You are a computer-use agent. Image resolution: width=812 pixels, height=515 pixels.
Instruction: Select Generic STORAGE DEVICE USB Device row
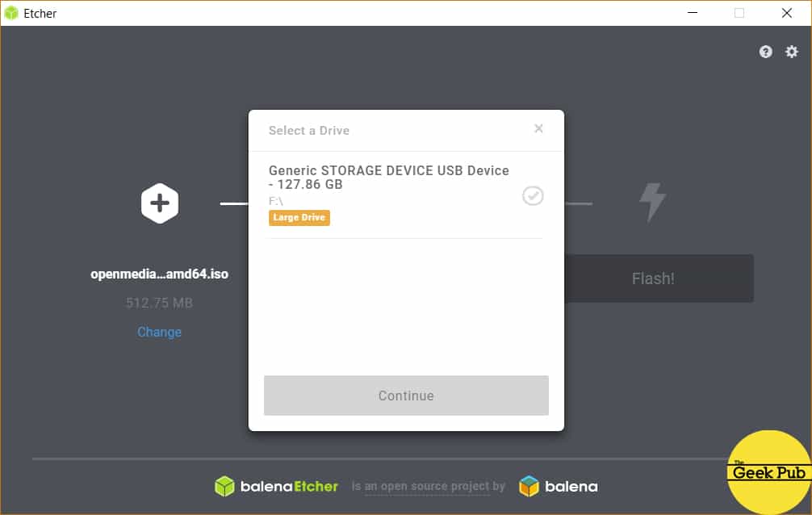click(405, 196)
